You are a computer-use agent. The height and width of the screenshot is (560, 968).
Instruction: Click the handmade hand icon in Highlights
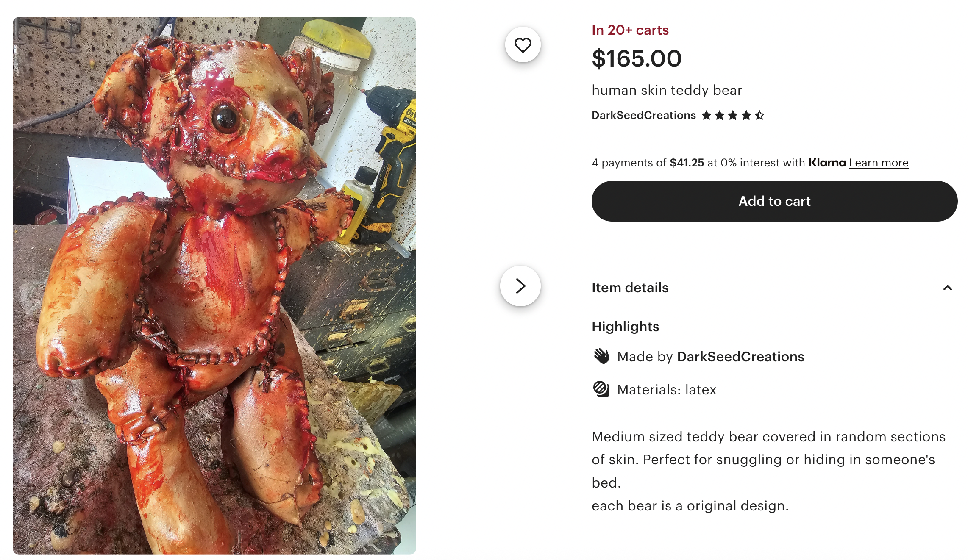[601, 356]
